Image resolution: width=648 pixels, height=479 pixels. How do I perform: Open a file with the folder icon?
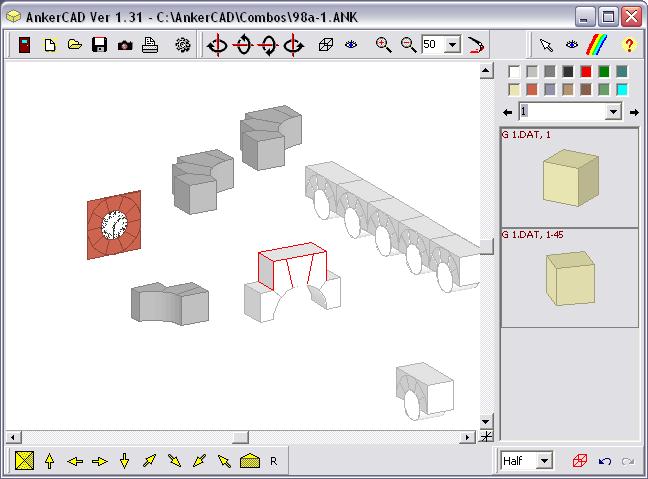click(75, 44)
